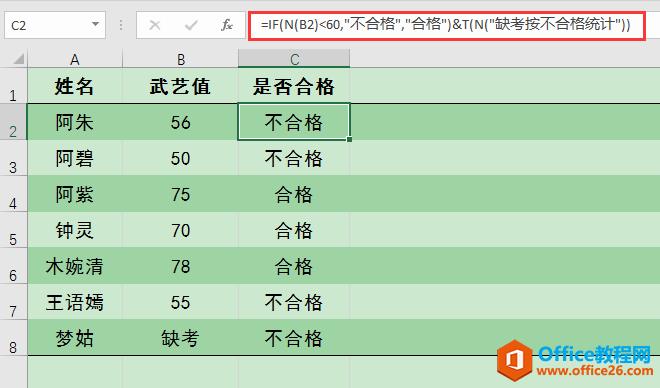Select the cell containing 钟灵
The width and height of the screenshot is (660, 388).
75,230
